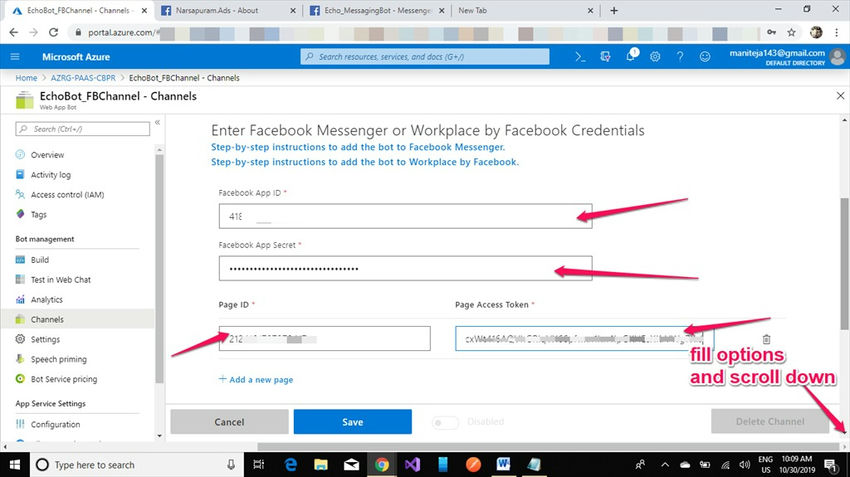Image resolution: width=850 pixels, height=477 pixels.
Task: Click the Windows Type here to search box
Action: [x=136, y=465]
